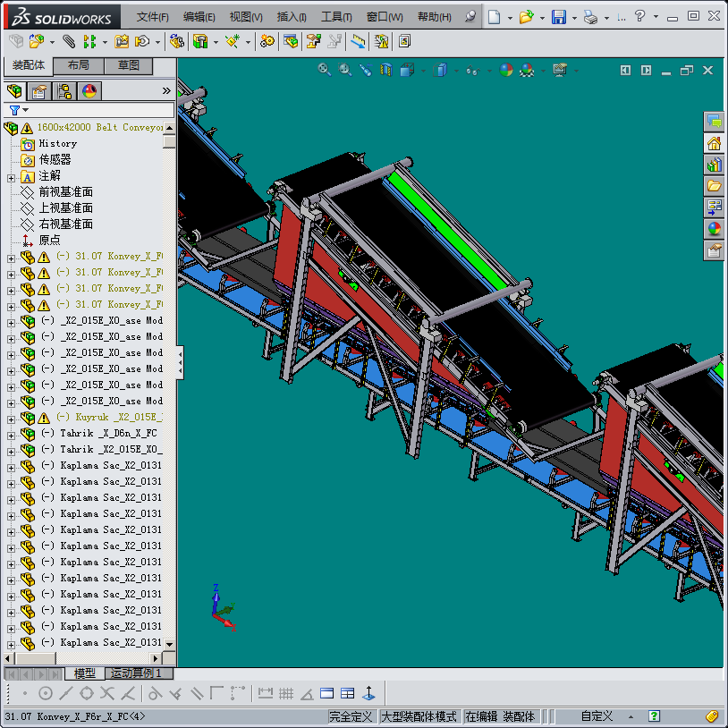Expand the hidden panel tabs with double chevron
728x728 pixels.
pos(166,91)
